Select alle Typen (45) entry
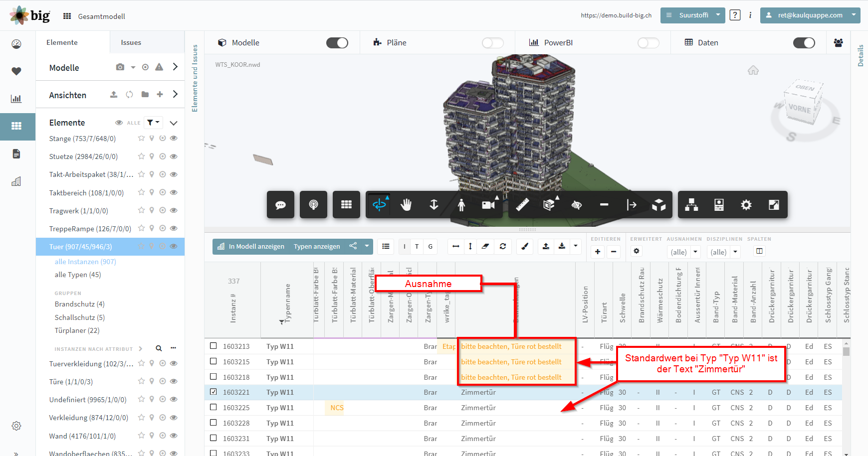This screenshot has width=868, height=456. [78, 275]
